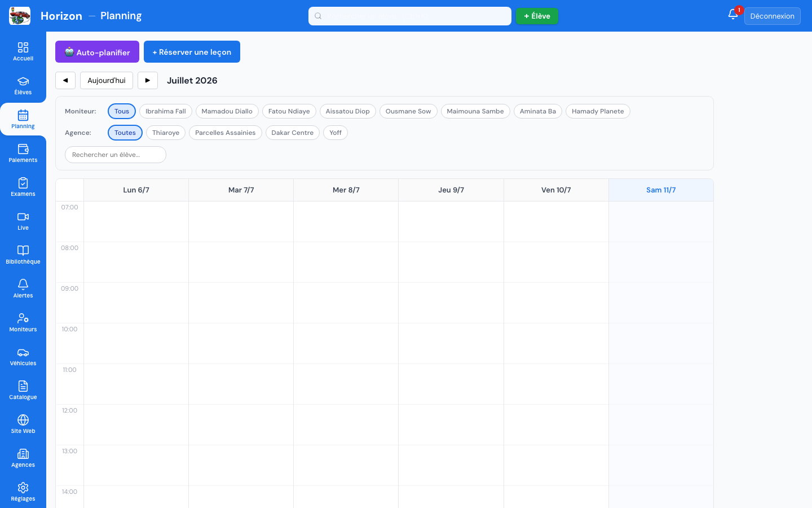
Task: Open the Véhicules car icon
Action: [x=23, y=352]
